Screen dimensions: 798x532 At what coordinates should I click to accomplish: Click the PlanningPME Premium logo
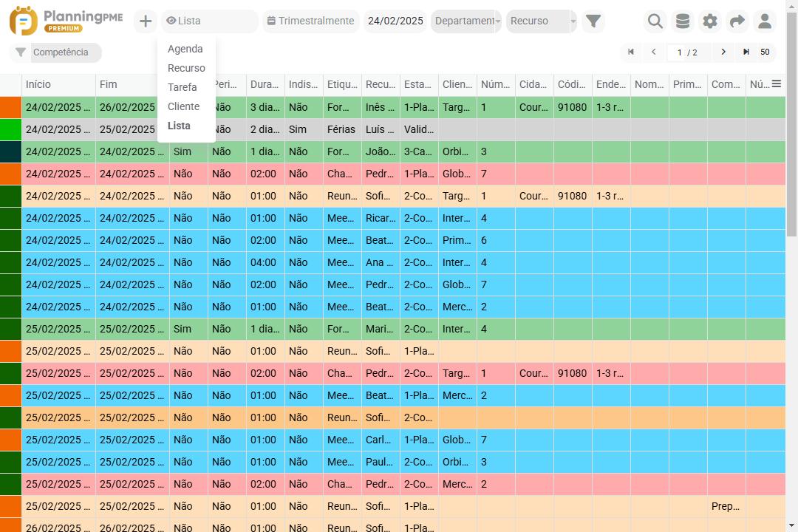click(66, 21)
